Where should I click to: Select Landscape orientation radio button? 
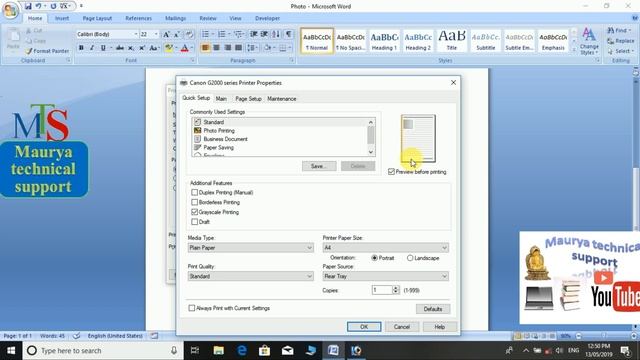point(410,258)
